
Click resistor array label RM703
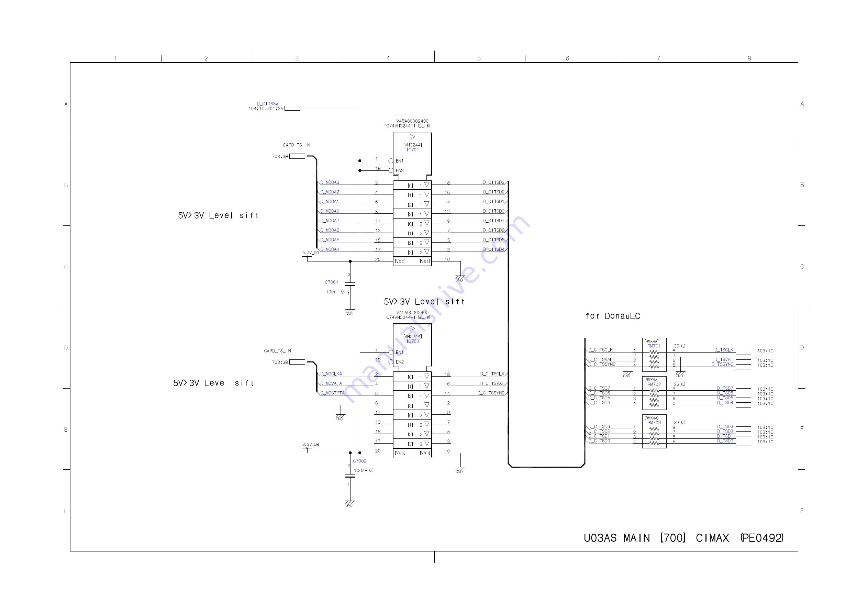(x=654, y=423)
